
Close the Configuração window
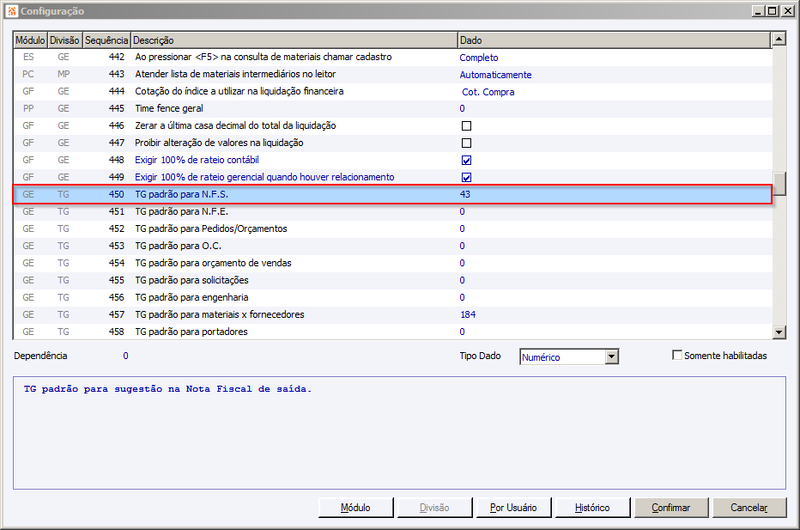pos(788,11)
